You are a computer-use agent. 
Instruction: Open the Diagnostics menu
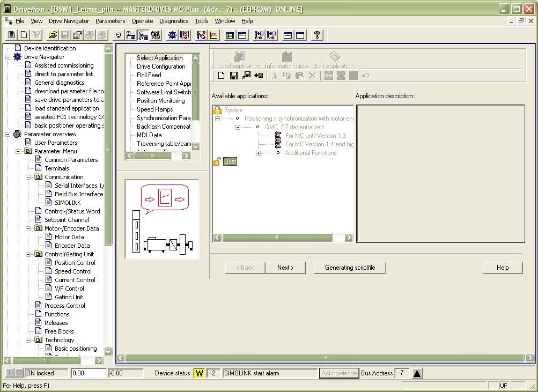(x=174, y=21)
